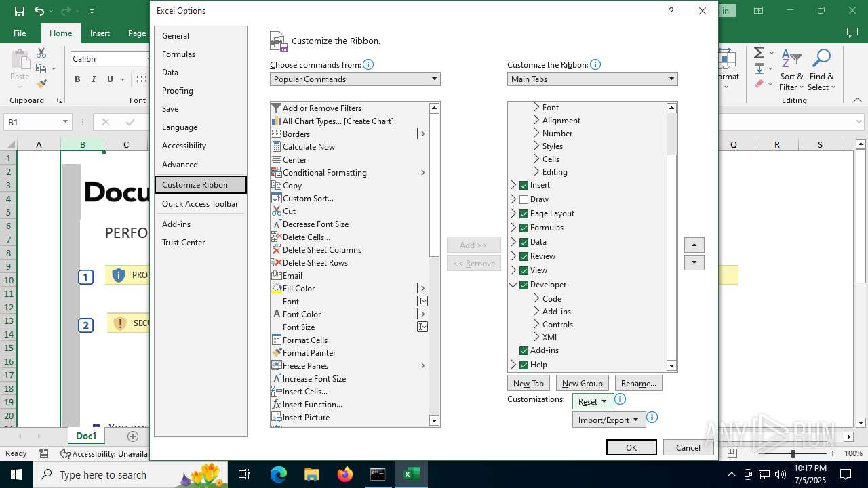Open the Trust Center options category
The image size is (868, 488).
201,242
